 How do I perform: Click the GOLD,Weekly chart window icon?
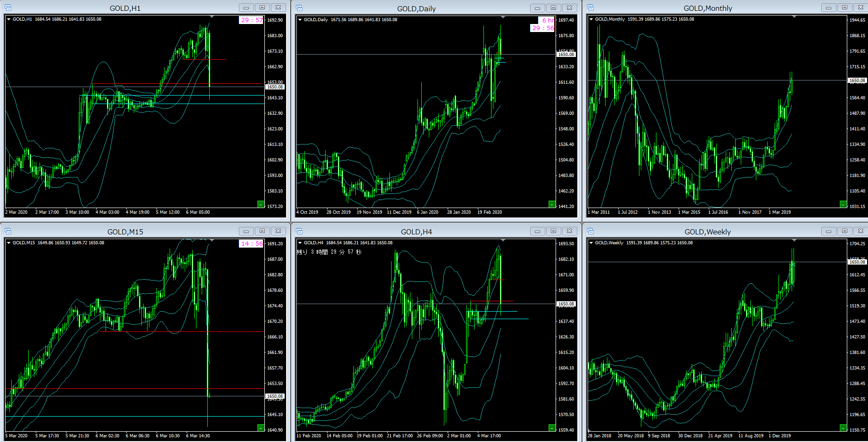coord(590,231)
